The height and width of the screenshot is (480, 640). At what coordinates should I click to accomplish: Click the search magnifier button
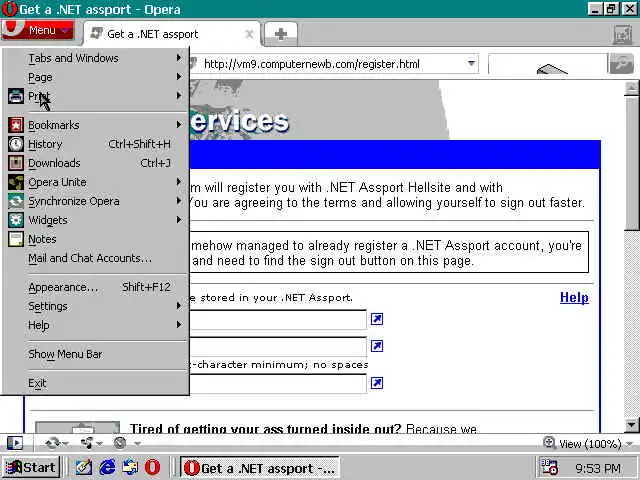tap(621, 64)
